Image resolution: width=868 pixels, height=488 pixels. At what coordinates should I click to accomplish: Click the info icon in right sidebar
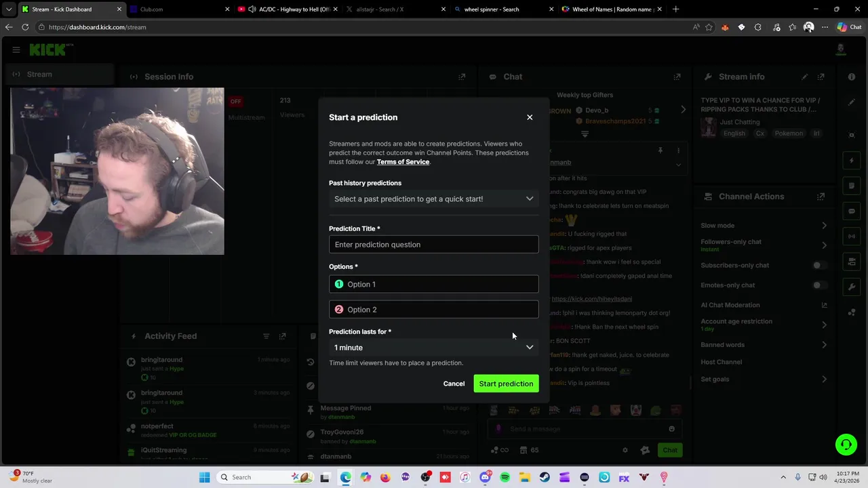(852, 77)
